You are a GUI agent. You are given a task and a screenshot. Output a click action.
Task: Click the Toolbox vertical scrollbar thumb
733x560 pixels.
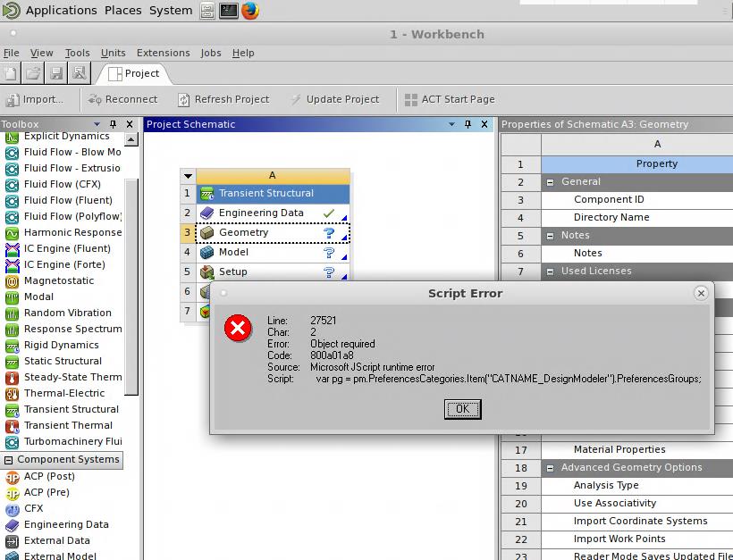pyautogui.click(x=131, y=287)
